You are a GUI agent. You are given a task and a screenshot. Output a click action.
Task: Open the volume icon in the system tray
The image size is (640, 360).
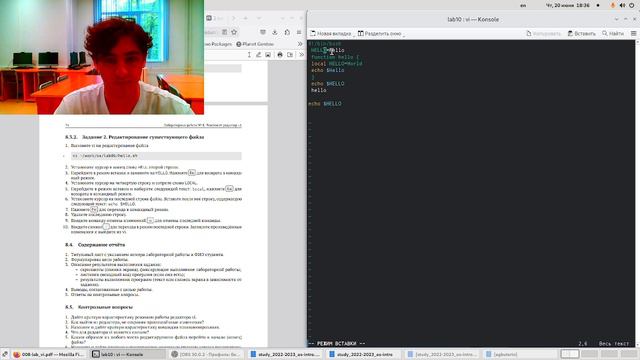622,5
